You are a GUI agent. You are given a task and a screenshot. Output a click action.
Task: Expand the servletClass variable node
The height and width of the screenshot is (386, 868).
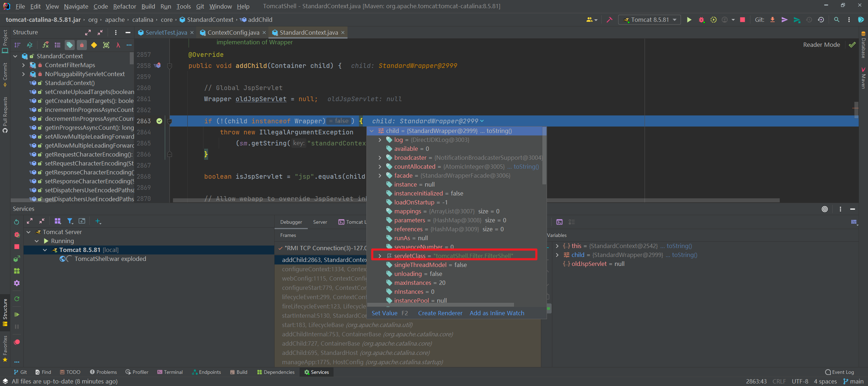tap(380, 256)
